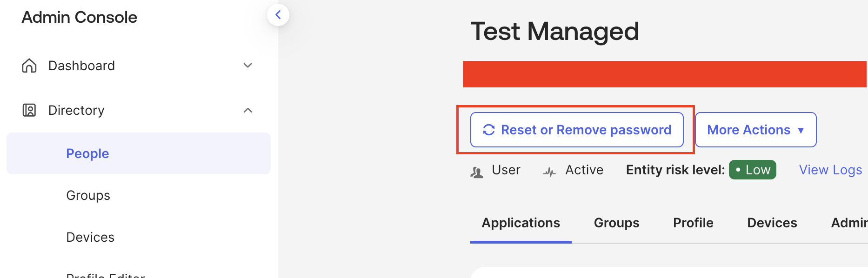868x278 pixels.
Task: Open the Profile tab
Action: coord(693,223)
